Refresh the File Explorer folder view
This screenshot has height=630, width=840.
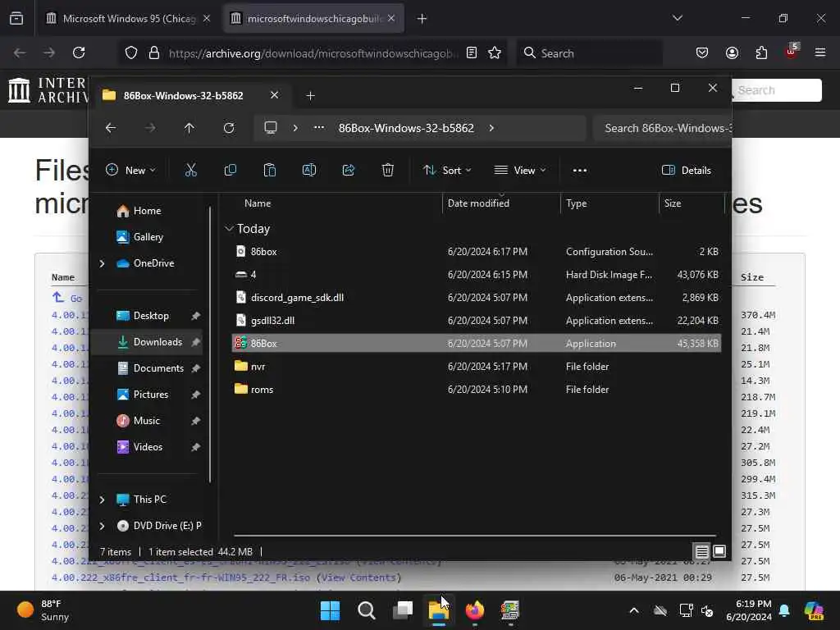point(229,128)
